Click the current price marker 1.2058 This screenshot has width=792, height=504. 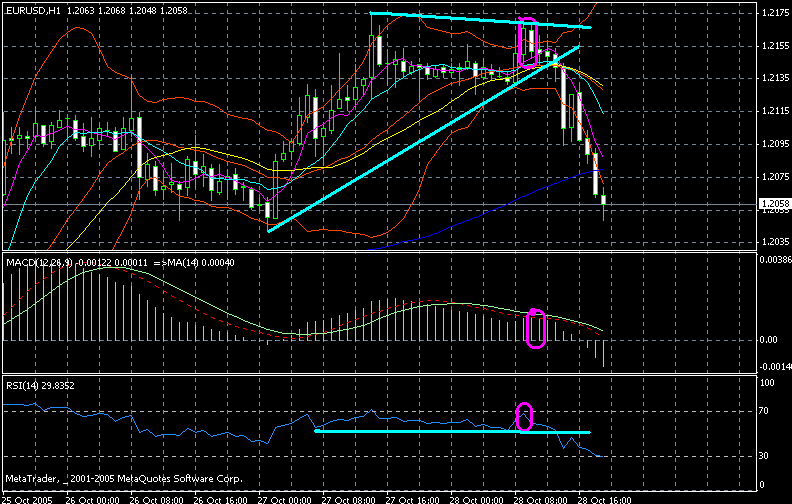click(774, 204)
